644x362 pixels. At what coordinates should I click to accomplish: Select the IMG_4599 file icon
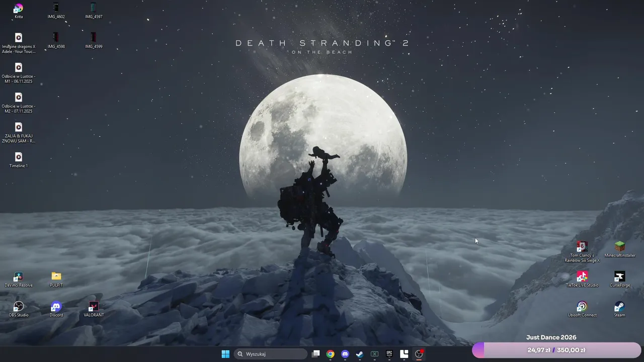point(94,41)
